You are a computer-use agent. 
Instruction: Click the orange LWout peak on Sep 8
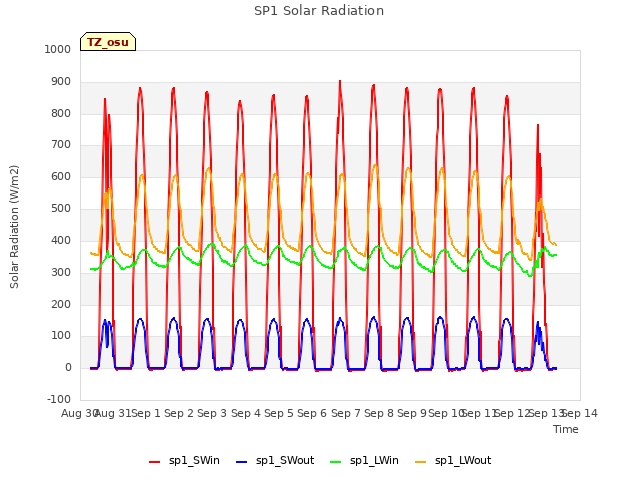tap(375, 165)
